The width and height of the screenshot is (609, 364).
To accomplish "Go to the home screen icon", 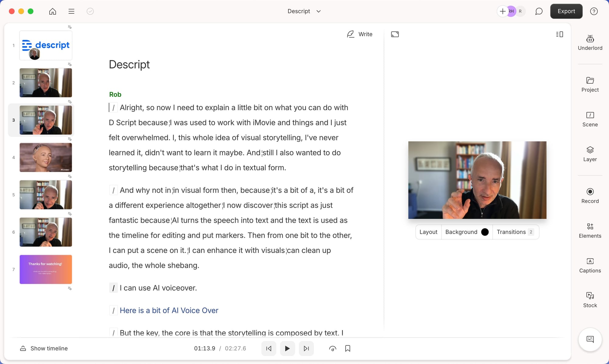I will (x=53, y=11).
